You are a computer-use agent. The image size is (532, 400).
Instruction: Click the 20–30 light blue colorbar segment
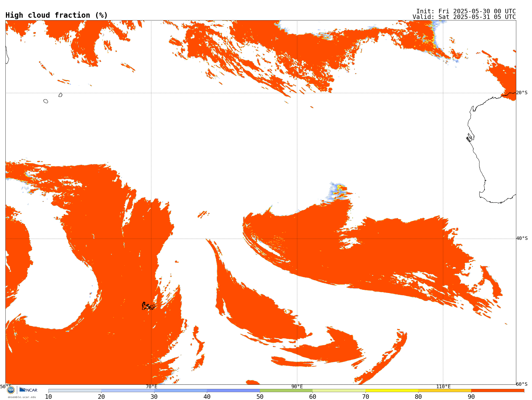[128, 390]
